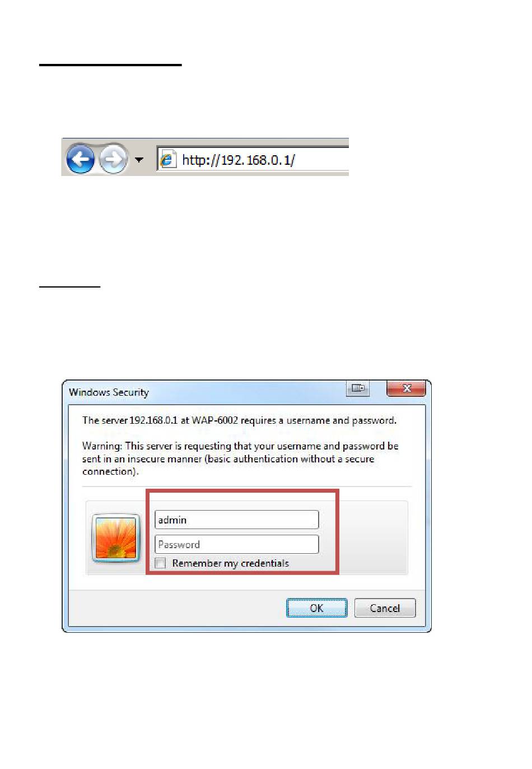This screenshot has height=769, width=532.
Task: Click the black underline heading at top
Action: pos(110,65)
